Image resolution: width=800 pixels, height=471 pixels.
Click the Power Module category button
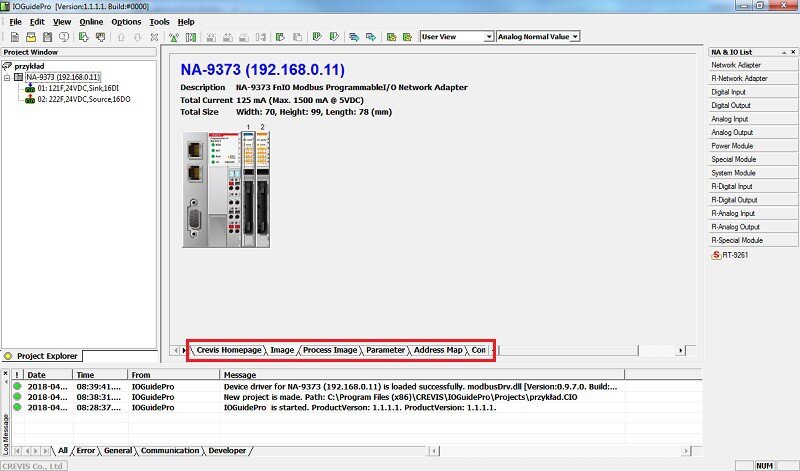coord(753,146)
